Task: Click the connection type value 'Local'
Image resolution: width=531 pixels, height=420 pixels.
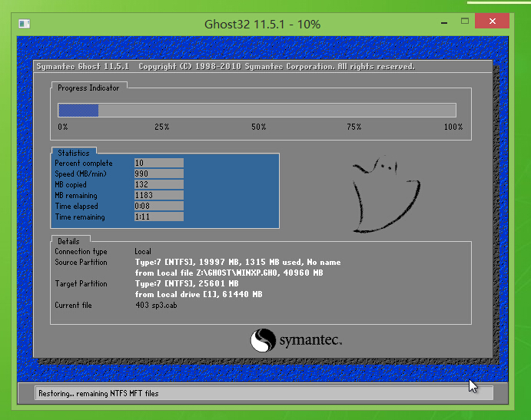Action: click(143, 251)
